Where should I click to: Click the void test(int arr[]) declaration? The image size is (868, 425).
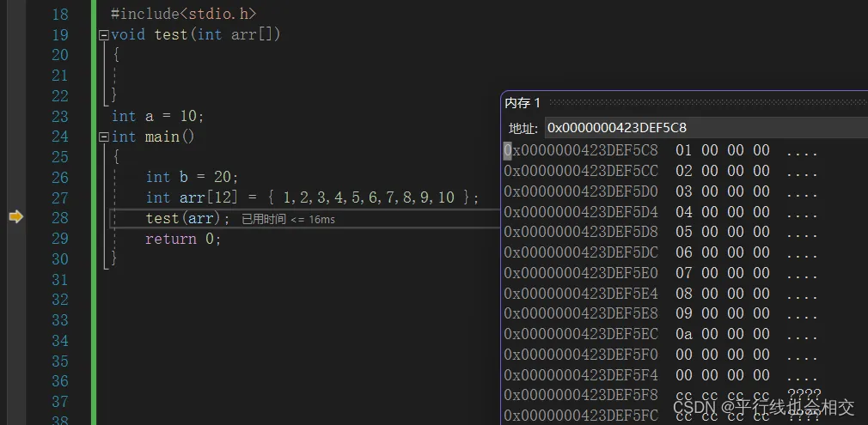(195, 35)
